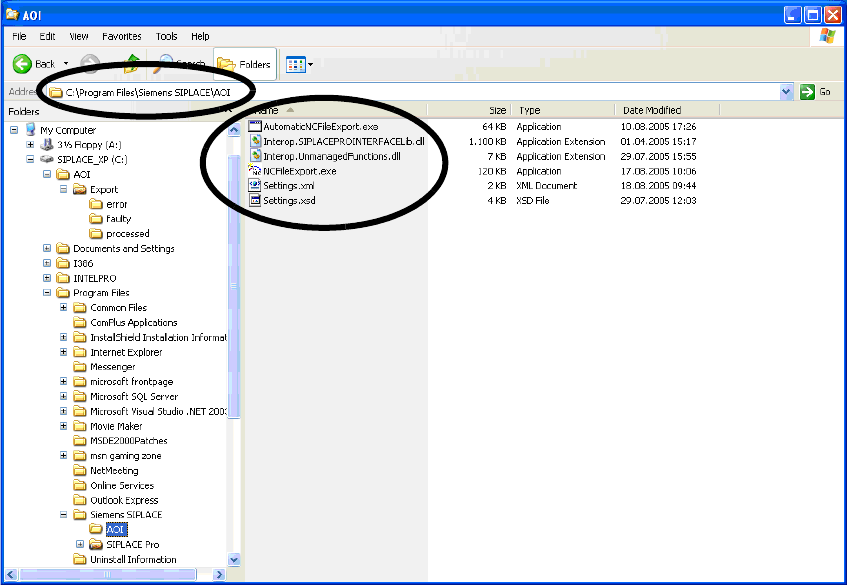Select NCFileExport.exe application icon
The height and width of the screenshot is (585, 847).
255,171
